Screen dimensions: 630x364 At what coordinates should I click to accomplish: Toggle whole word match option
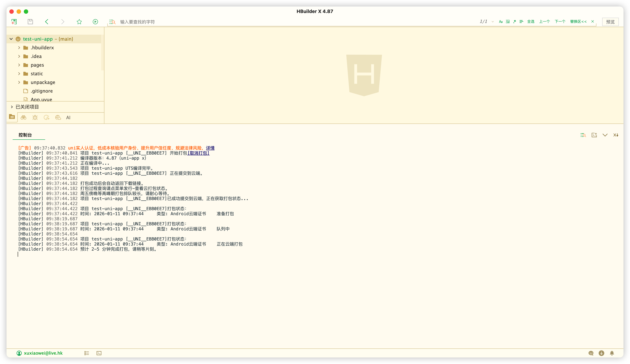[508, 22]
